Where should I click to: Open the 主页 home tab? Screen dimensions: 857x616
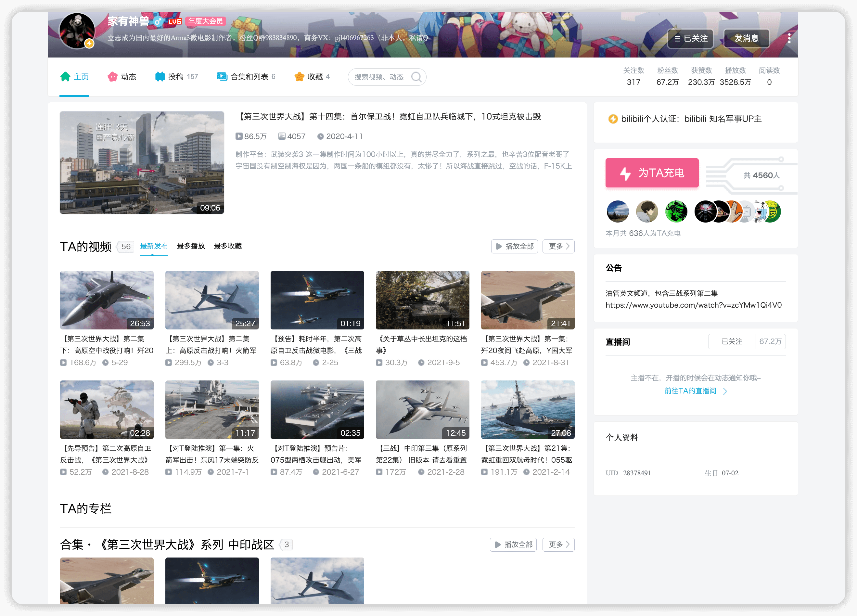coord(74,77)
